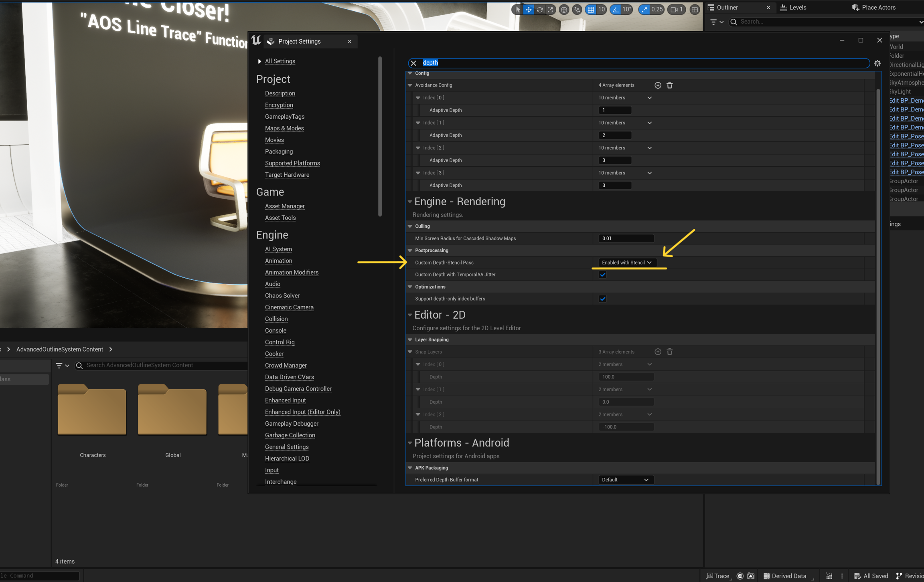Click viewport layout grid icon
Screen dimensions: 924x582
[x=695, y=10]
